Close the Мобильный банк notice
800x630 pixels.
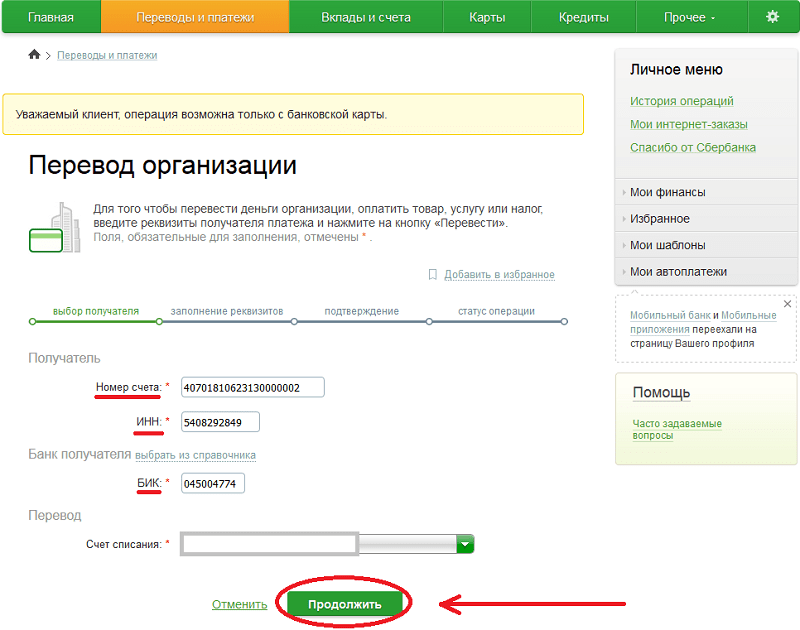click(787, 304)
